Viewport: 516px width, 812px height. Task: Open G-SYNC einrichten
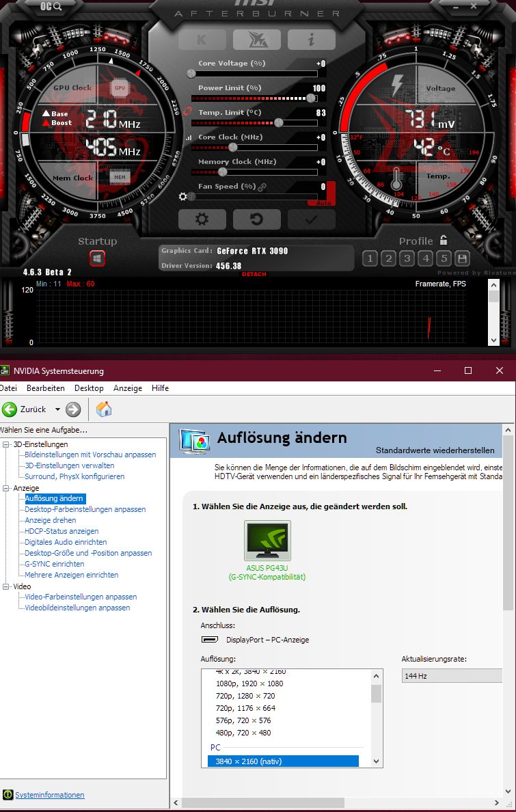coord(55,564)
